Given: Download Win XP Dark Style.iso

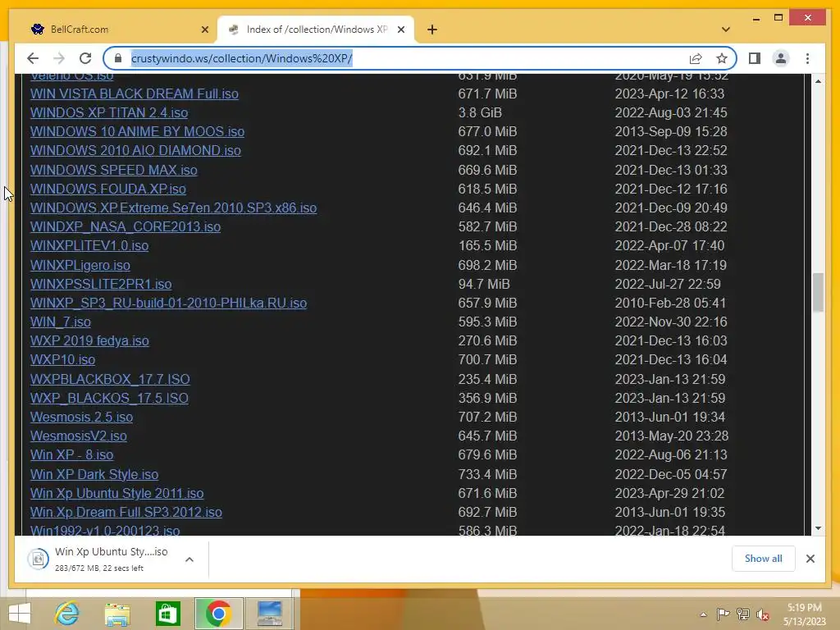Looking at the screenshot, I should (x=94, y=475).
